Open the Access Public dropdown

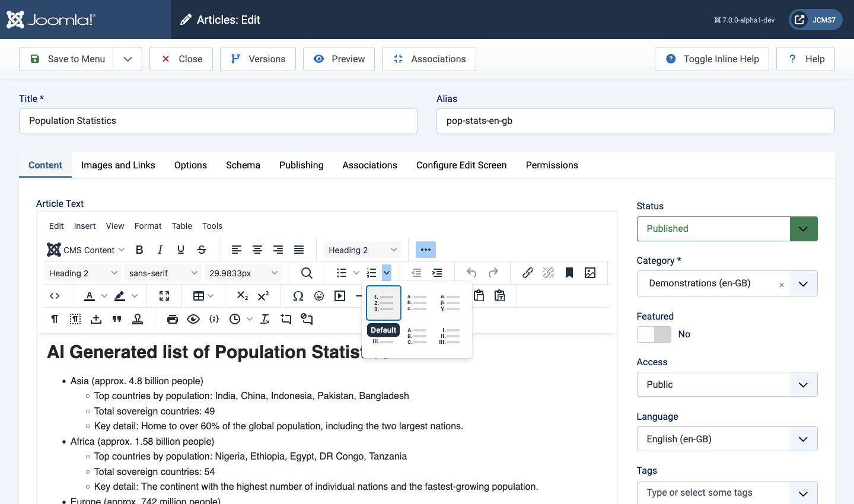727,384
